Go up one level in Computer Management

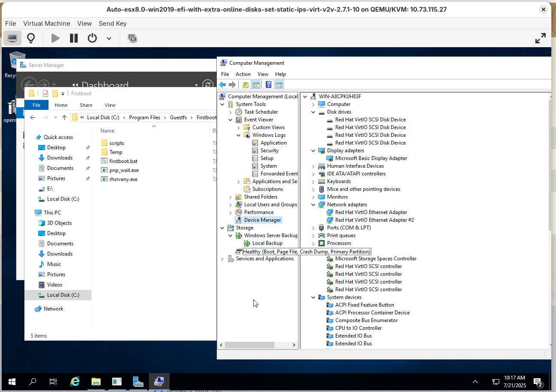tap(246, 84)
